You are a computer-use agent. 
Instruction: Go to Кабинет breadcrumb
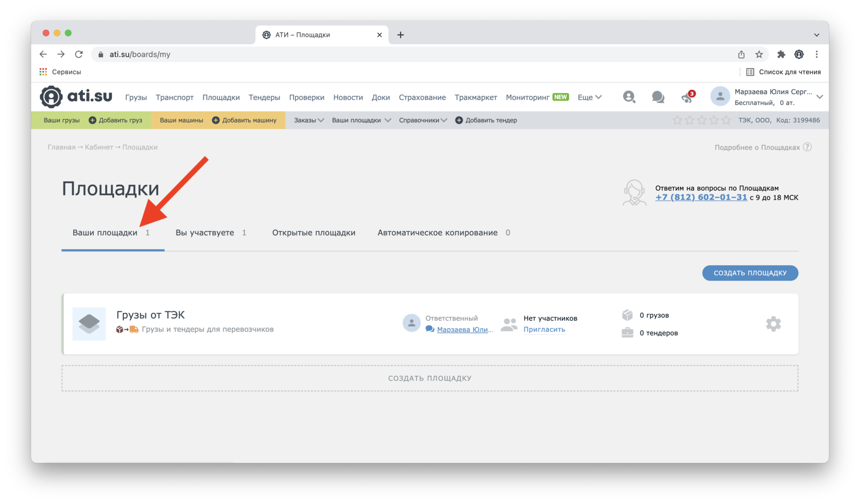99,147
